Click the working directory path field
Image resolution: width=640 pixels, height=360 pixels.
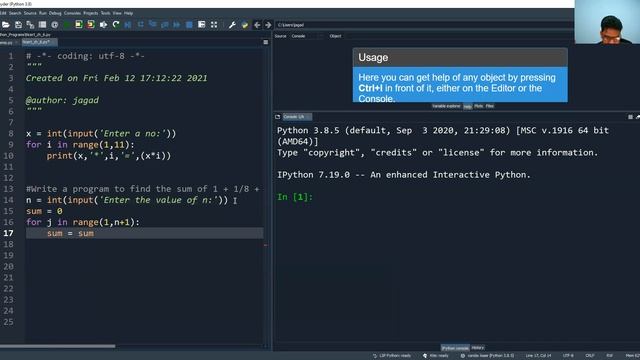(x=424, y=25)
